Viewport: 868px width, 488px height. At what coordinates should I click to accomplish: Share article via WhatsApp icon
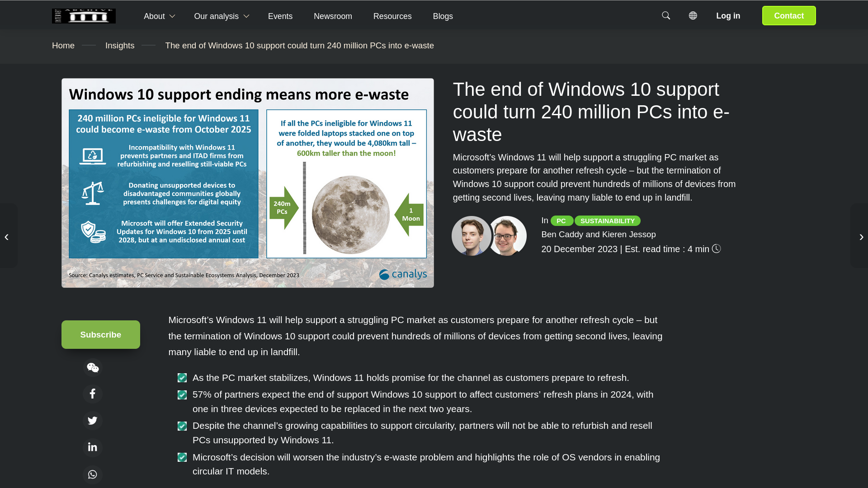(x=93, y=474)
